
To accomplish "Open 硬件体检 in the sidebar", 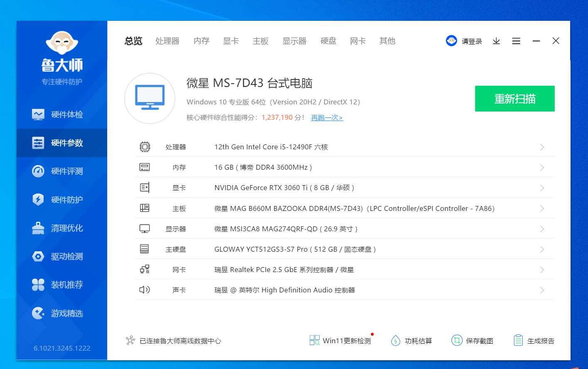I will pos(62,114).
